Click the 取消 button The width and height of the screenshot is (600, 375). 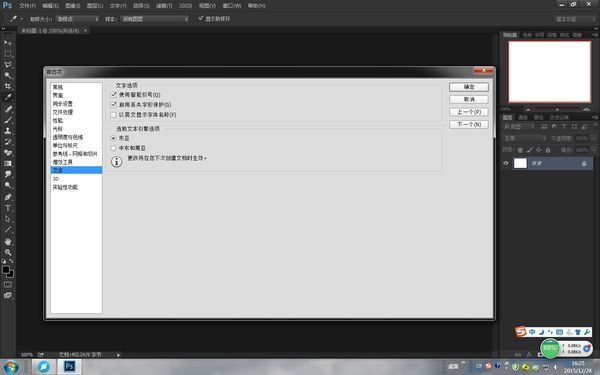click(x=469, y=99)
